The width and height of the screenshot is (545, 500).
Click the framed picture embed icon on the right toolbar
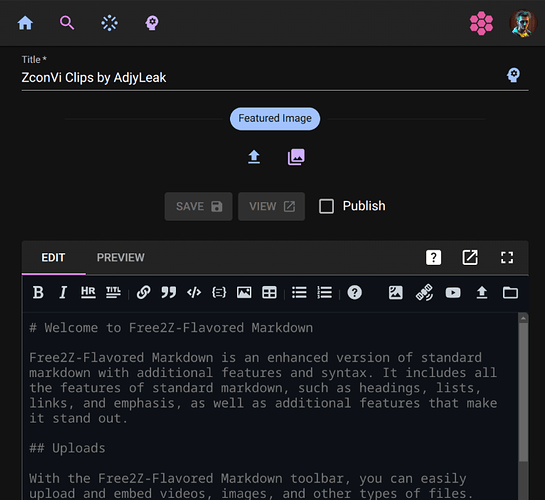click(396, 293)
